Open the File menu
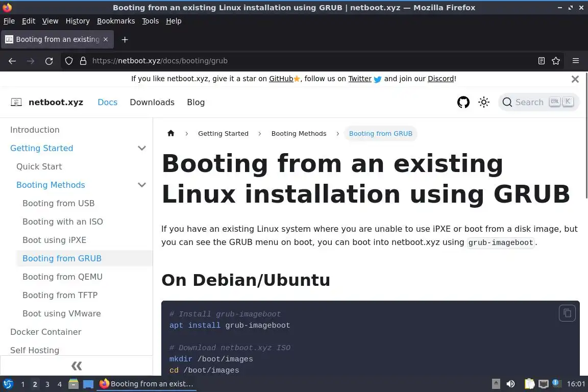The height and width of the screenshot is (392, 588). (9, 21)
